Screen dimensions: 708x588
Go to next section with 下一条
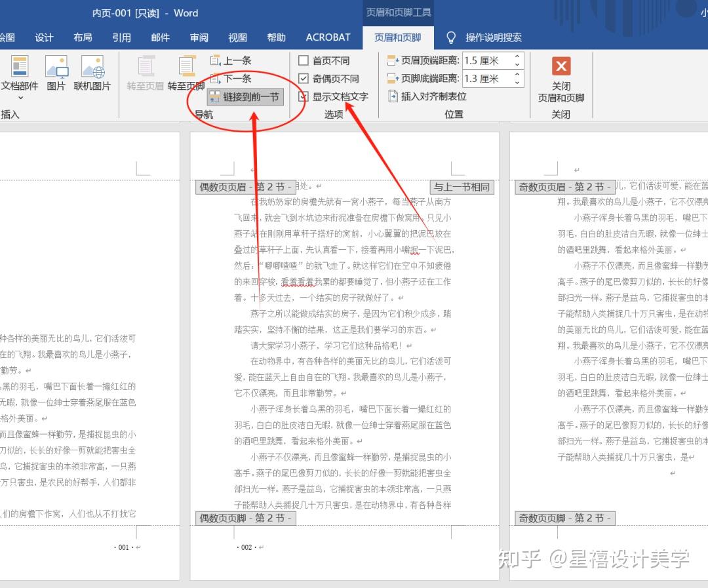click(x=231, y=79)
